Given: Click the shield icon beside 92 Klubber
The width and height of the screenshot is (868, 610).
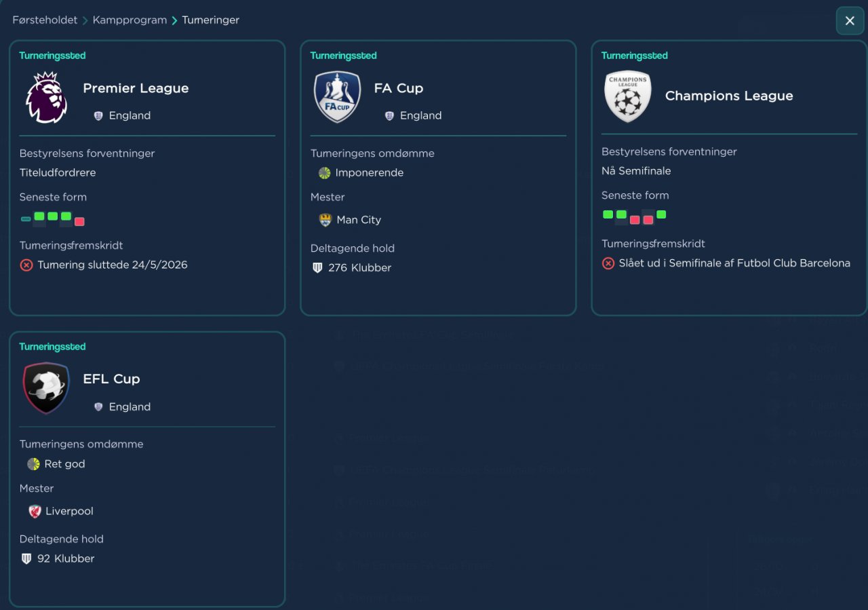Looking at the screenshot, I should 26,559.
